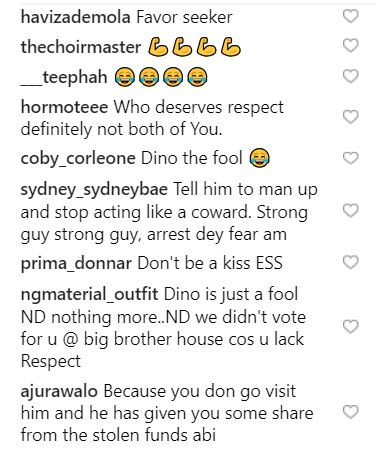Like havizademola's "Favor seeker" comment
Screen dimensions: 376x452
tap(350, 16)
